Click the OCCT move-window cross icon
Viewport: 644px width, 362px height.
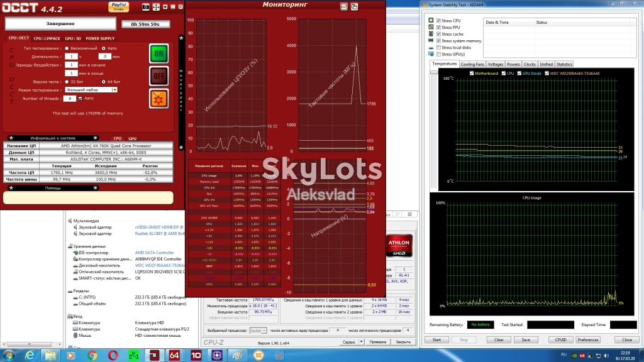click(156, 7)
